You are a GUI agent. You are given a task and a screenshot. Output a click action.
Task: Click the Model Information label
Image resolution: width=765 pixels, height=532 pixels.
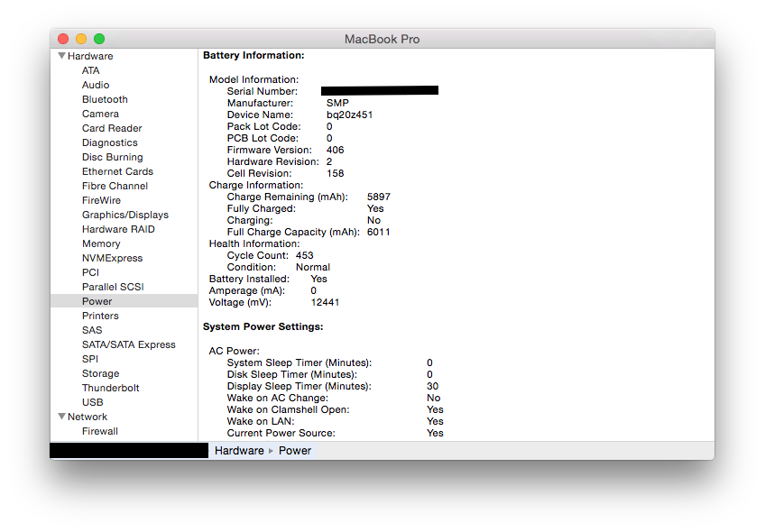tap(253, 79)
